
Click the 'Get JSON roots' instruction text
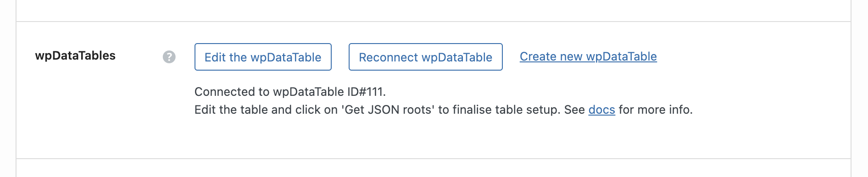tap(388, 110)
